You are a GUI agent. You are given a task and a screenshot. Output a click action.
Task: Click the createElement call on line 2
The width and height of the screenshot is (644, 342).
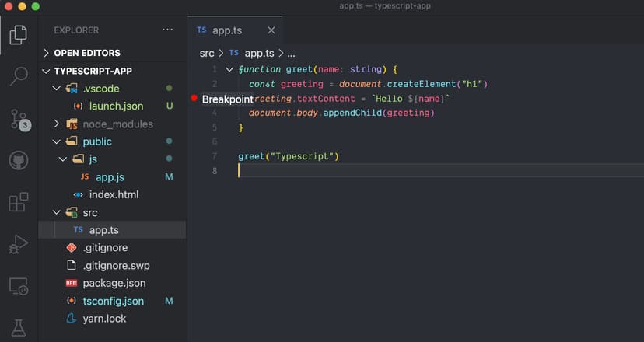tap(421, 84)
